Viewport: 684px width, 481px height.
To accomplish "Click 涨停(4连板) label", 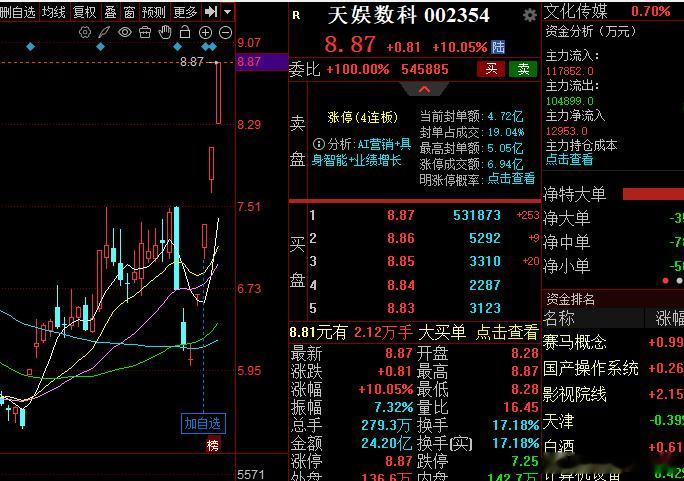I will click(x=363, y=117).
